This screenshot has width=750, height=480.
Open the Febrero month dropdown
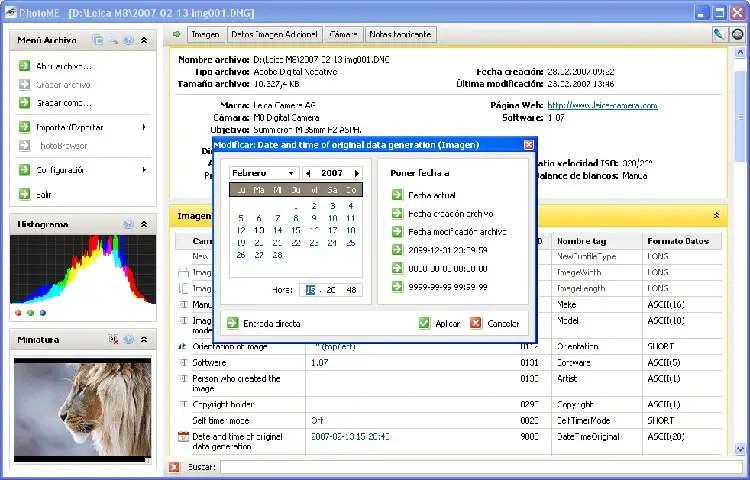[x=264, y=173]
